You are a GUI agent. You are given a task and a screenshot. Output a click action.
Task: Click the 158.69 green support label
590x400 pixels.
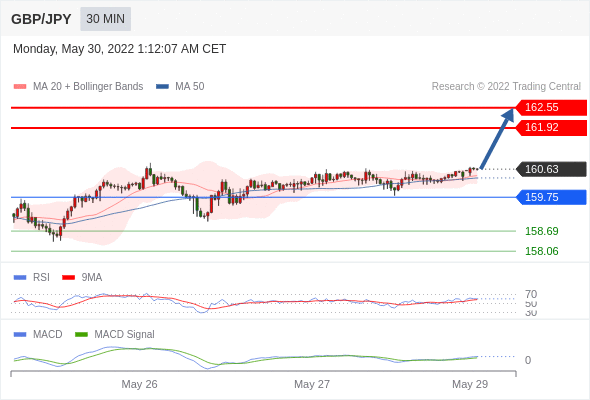pos(541,231)
